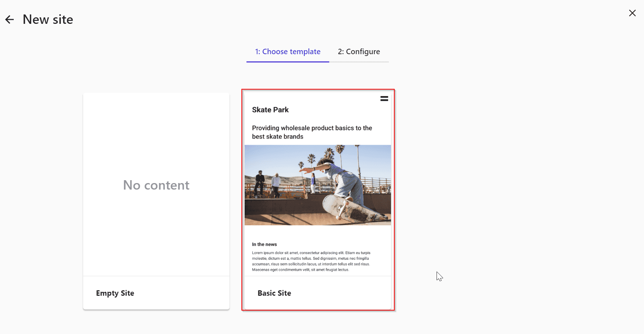Pick the Skate Park skateboarder preview image
Screen dimensions: 644x334
318,185
